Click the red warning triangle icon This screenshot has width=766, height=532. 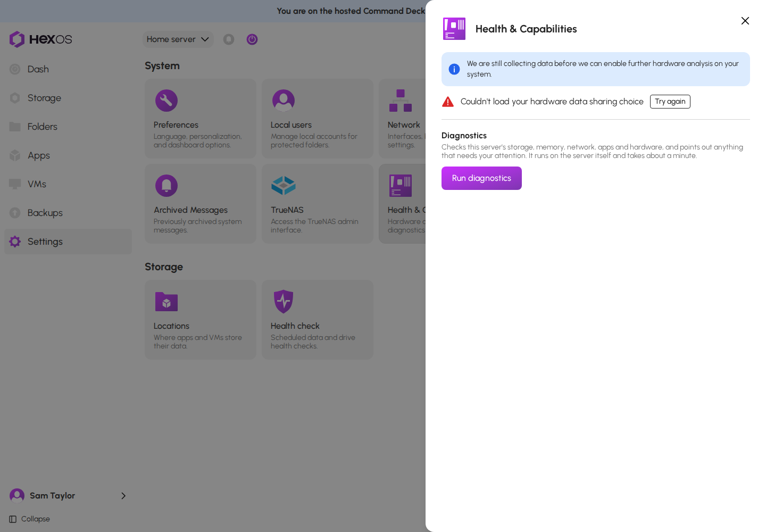tap(448, 102)
